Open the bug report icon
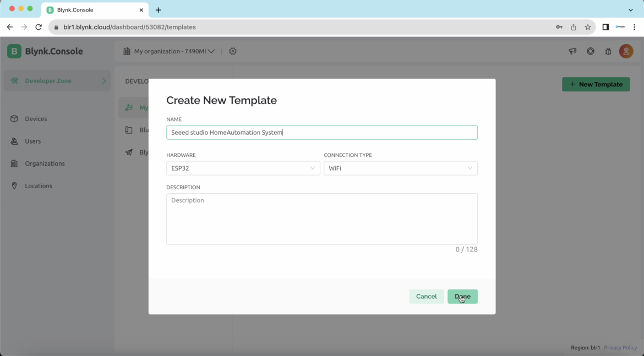 pyautogui.click(x=608, y=51)
